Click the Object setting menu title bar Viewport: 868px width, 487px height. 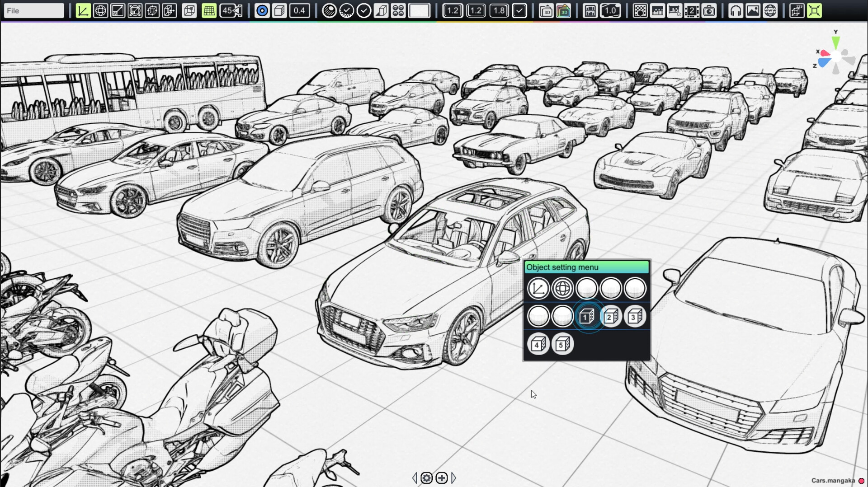pyautogui.click(x=586, y=267)
